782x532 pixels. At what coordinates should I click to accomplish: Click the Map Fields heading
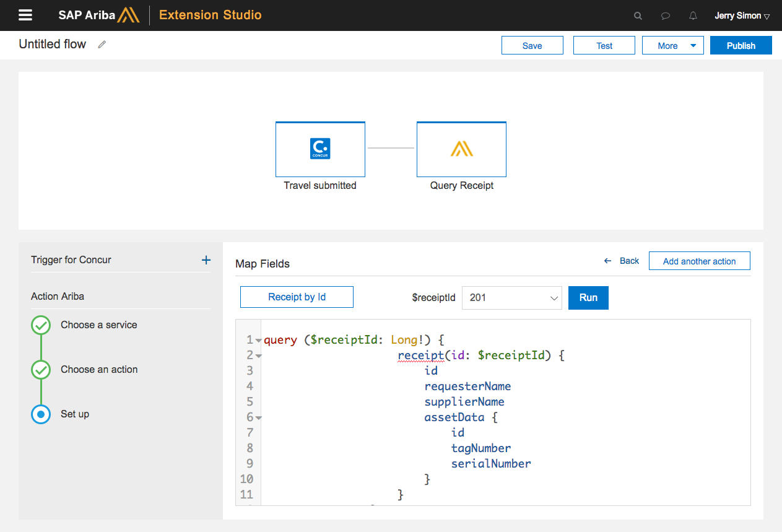coord(263,264)
